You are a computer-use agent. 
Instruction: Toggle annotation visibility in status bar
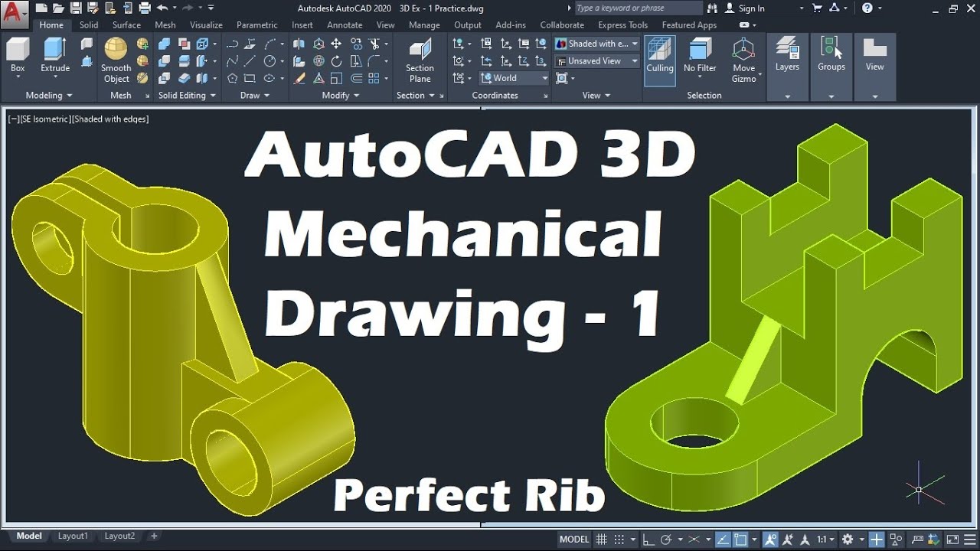click(771, 539)
